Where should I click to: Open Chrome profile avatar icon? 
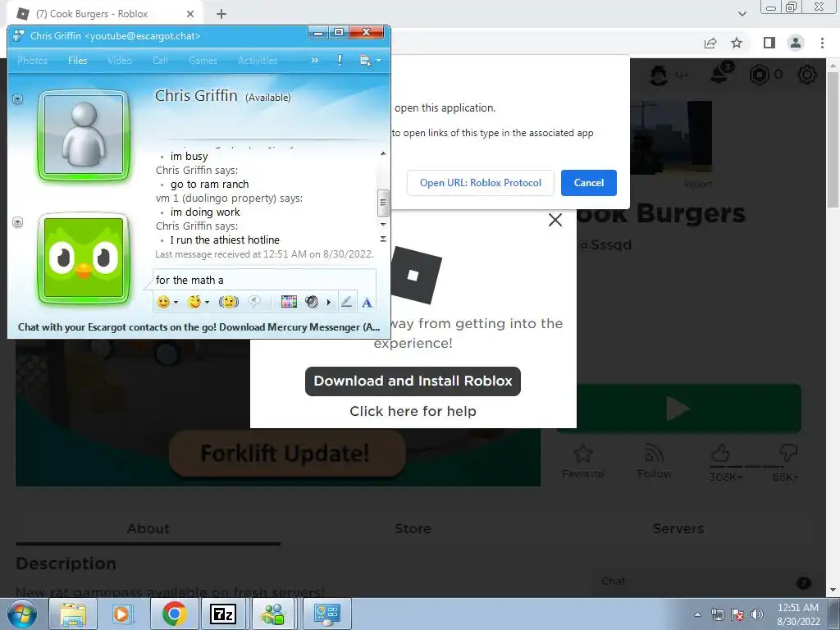tap(796, 43)
